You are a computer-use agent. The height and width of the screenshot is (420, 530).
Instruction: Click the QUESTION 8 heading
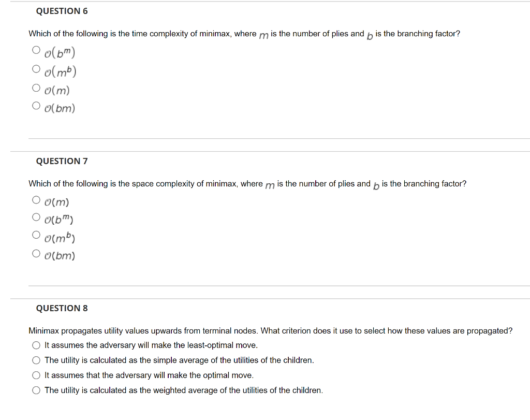point(62,308)
